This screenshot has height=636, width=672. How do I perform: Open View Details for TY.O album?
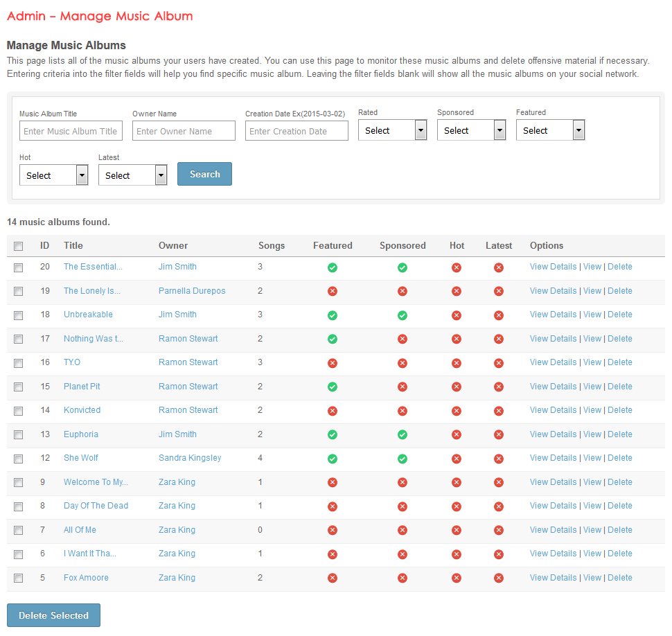(x=553, y=362)
